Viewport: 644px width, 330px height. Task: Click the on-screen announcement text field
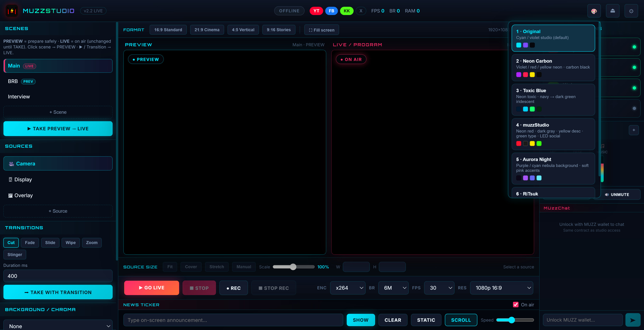click(233, 320)
